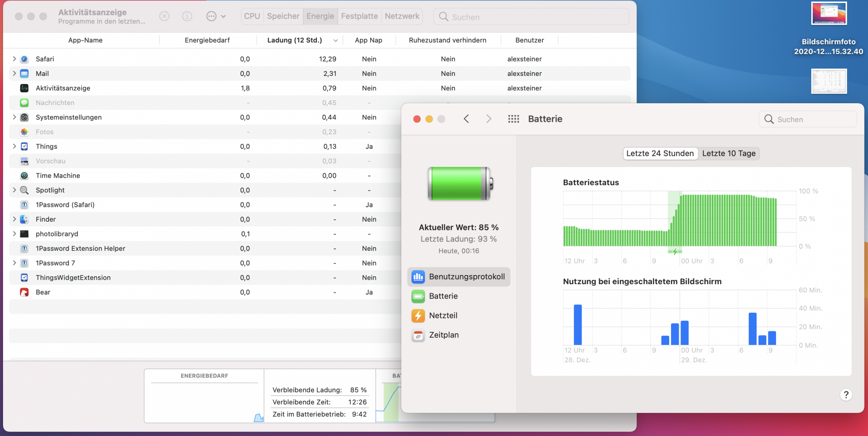Image resolution: width=868 pixels, height=436 pixels.
Task: Open process info with the i button
Action: click(x=187, y=16)
